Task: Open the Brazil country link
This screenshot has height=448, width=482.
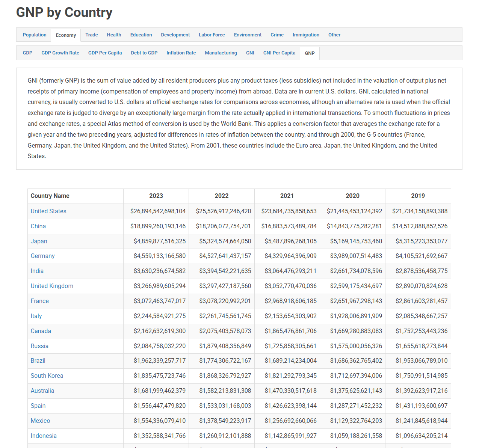Action: pos(38,361)
